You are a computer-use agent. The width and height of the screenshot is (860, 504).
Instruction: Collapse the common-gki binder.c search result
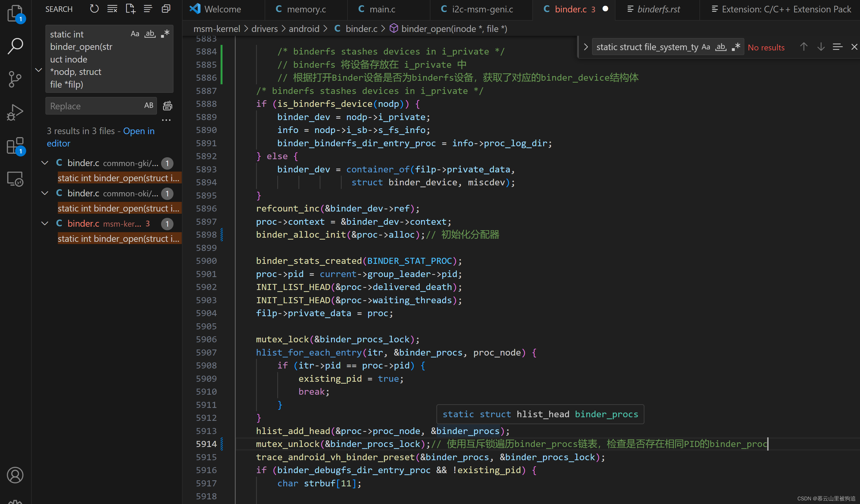point(45,163)
